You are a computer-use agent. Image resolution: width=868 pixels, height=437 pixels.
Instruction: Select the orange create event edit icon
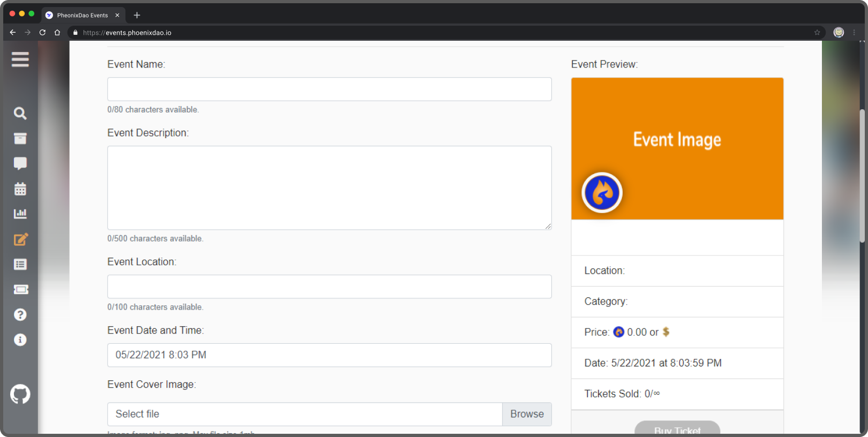pos(20,239)
